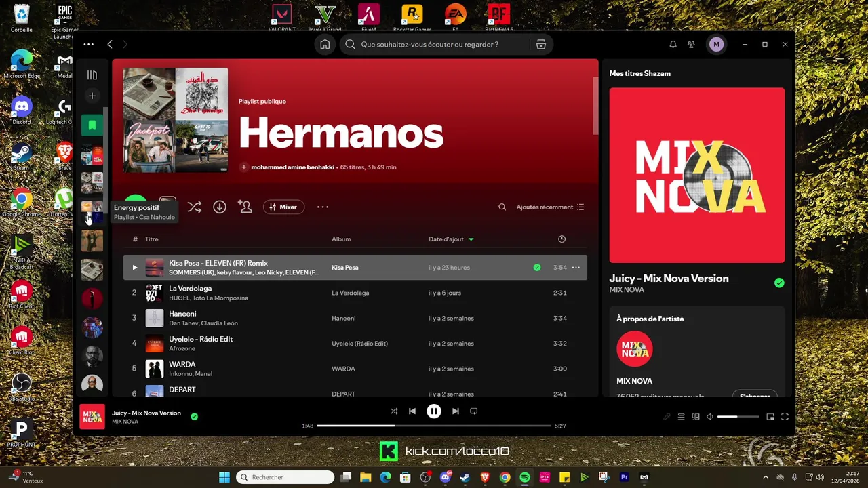This screenshot has width=868, height=488.
Task: Play the Kisa Pesa - ELEVEN (FR) Remix track
Action: (x=134, y=267)
